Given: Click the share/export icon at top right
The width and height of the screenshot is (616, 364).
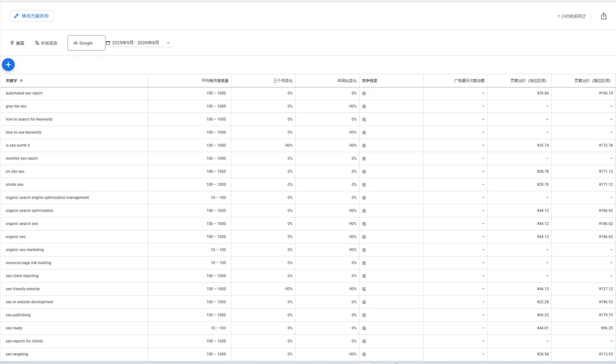Looking at the screenshot, I should click(604, 16).
